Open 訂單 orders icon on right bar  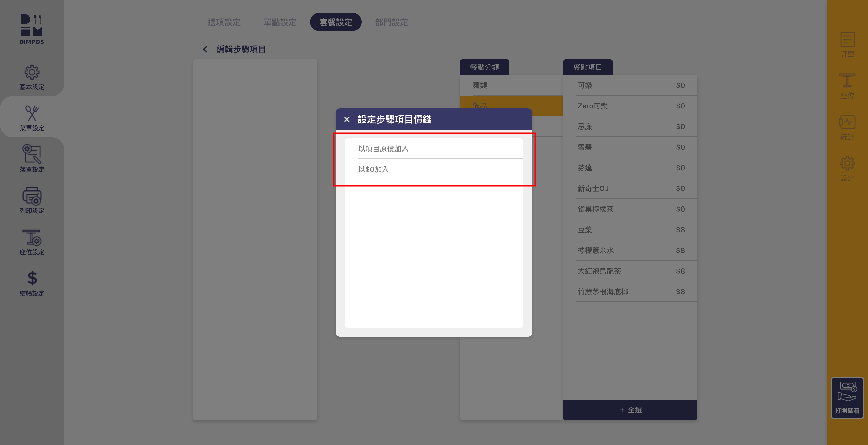point(847,40)
